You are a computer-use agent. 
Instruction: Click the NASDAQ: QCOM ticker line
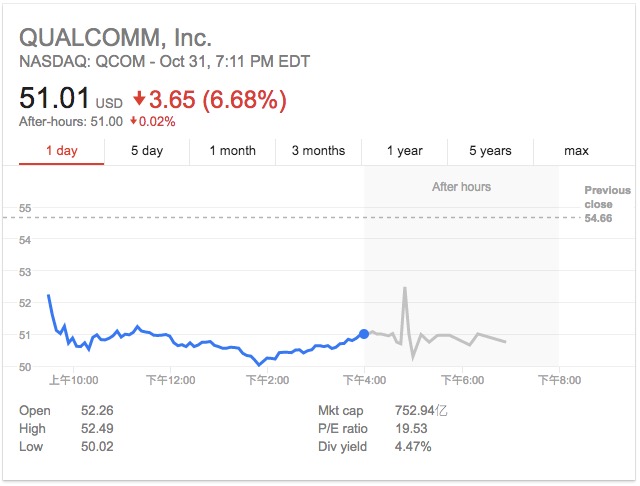tap(165, 62)
